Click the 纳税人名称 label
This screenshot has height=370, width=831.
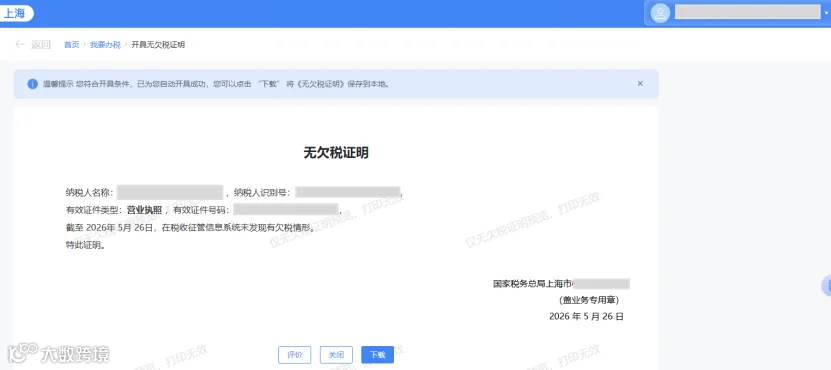[89, 192]
